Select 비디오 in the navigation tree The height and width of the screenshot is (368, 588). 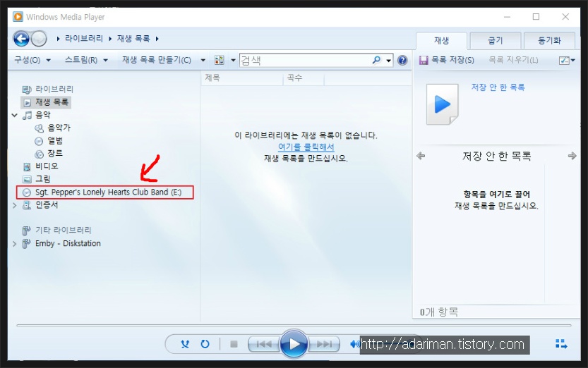pyautogui.click(x=47, y=166)
